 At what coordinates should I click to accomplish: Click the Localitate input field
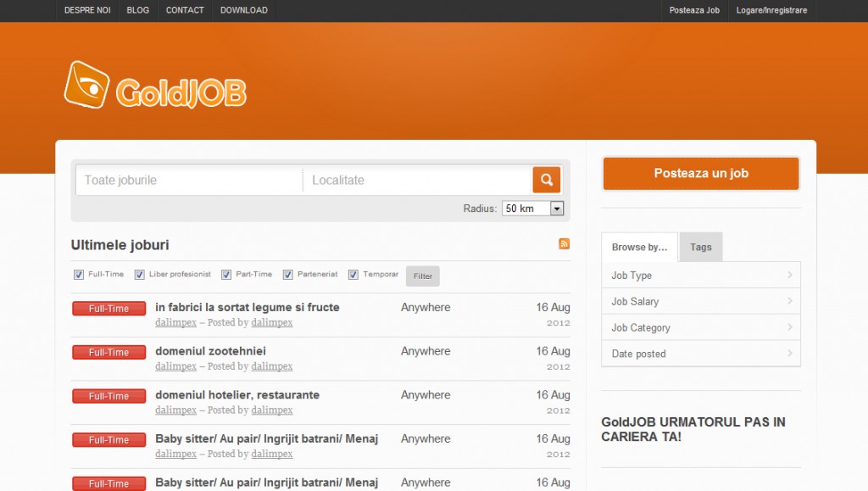pos(417,180)
